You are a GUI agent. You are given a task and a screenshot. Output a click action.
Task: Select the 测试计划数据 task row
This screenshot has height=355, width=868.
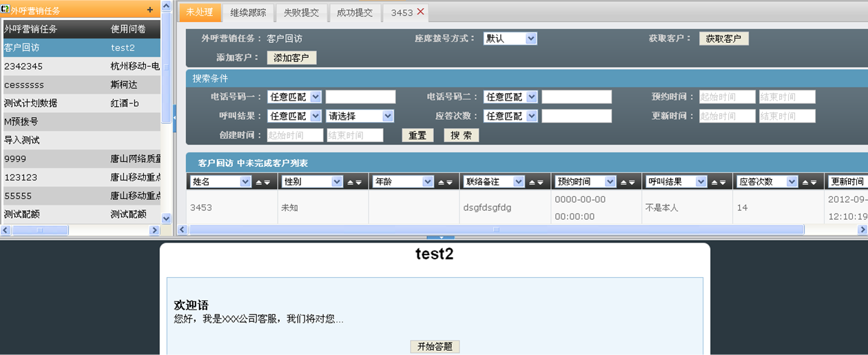[x=30, y=103]
